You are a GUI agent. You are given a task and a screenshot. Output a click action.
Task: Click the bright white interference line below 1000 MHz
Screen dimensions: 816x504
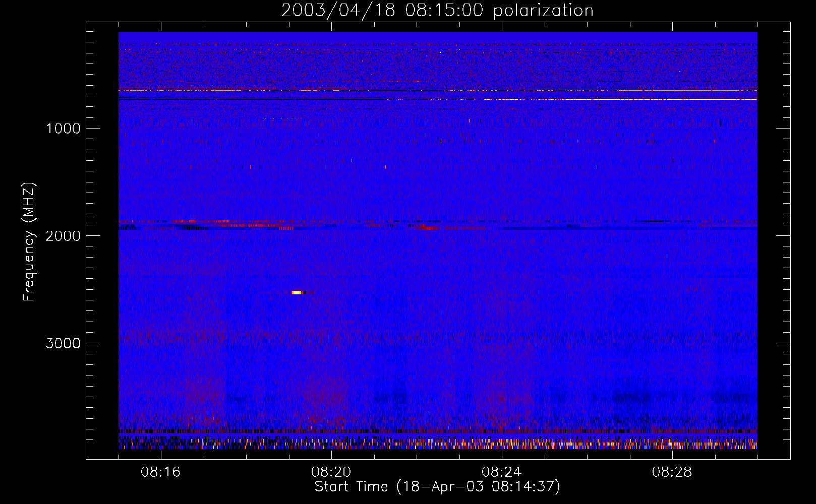[620, 99]
